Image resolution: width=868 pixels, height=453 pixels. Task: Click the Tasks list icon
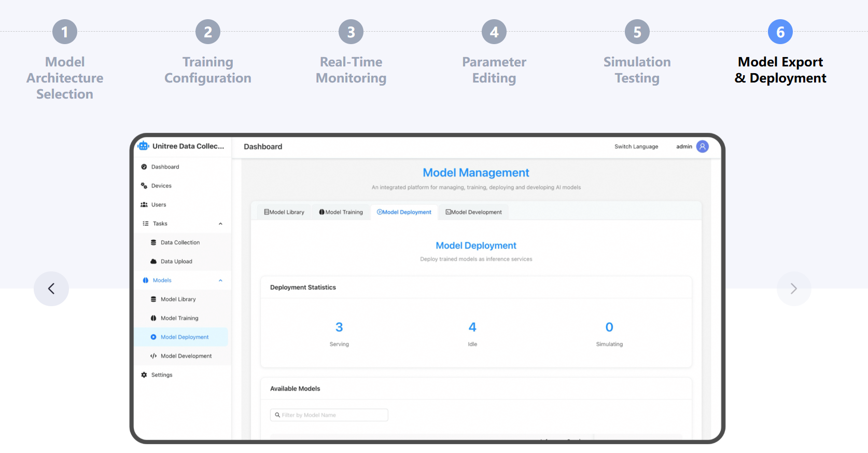coord(146,224)
